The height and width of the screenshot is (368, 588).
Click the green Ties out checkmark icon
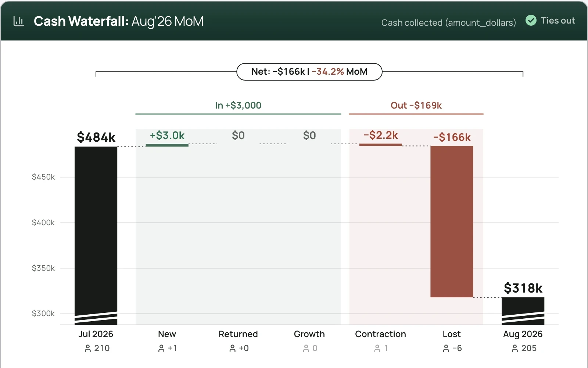pyautogui.click(x=531, y=20)
